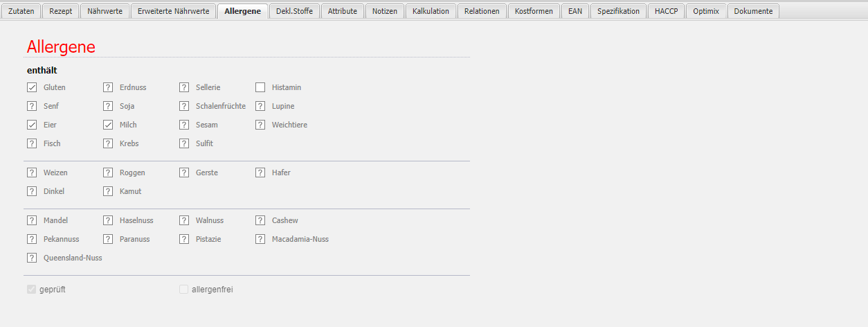This screenshot has width=868, height=327.
Task: Open the Dokumente tab
Action: tap(753, 11)
